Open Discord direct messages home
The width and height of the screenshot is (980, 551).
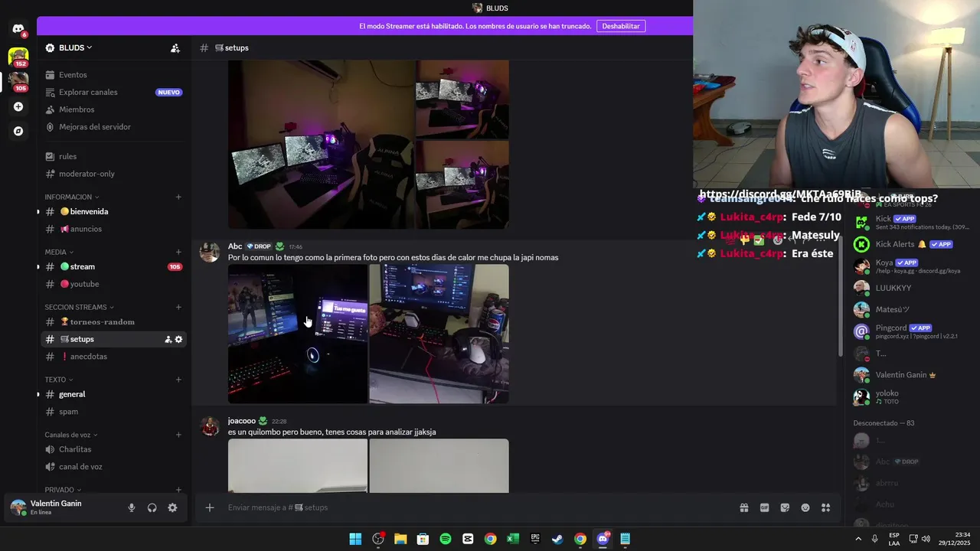(x=18, y=29)
